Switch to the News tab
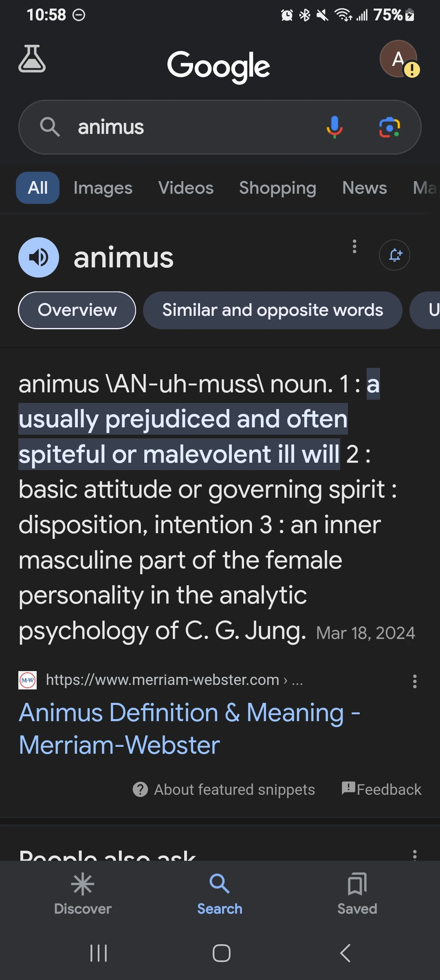This screenshot has width=440, height=980. 365,188
